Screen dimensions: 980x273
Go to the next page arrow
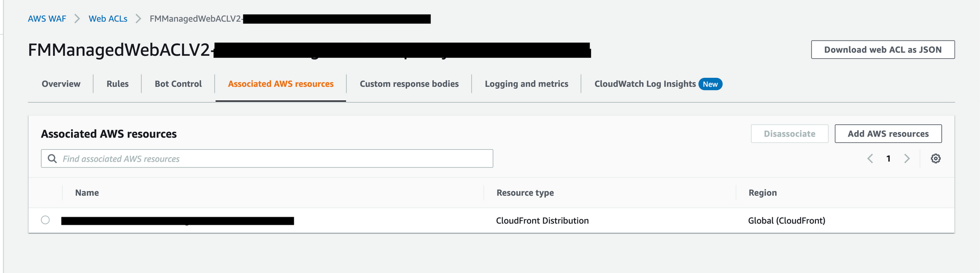point(907,159)
